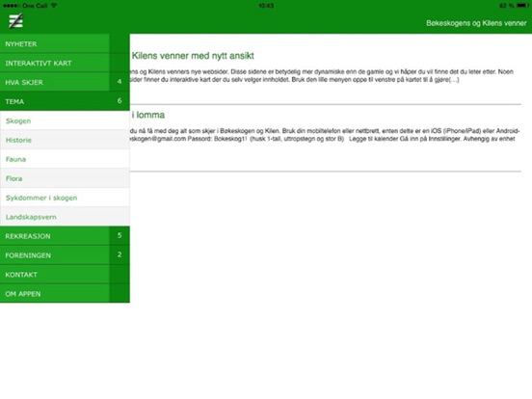Click second article text mentioning 'Passord'
The height and width of the screenshot is (399, 532).
[x=325, y=135]
